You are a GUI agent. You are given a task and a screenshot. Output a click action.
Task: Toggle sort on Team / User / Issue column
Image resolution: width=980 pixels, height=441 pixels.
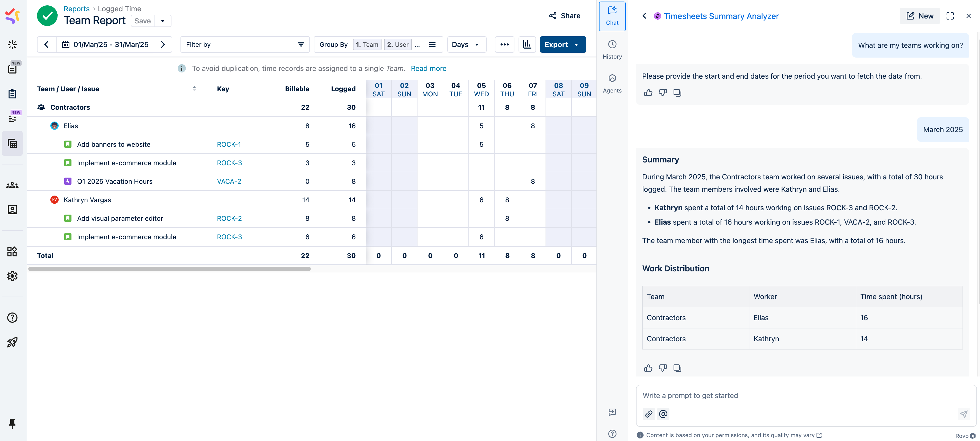(x=194, y=89)
